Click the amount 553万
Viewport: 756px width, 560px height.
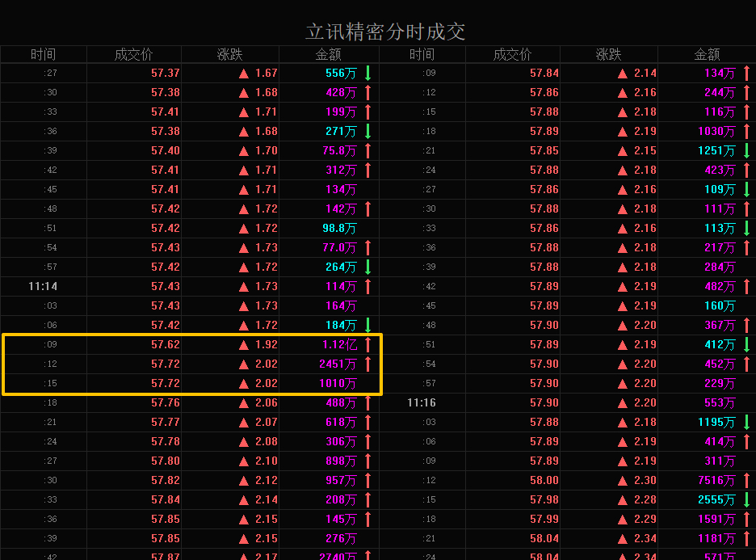pyautogui.click(x=720, y=402)
